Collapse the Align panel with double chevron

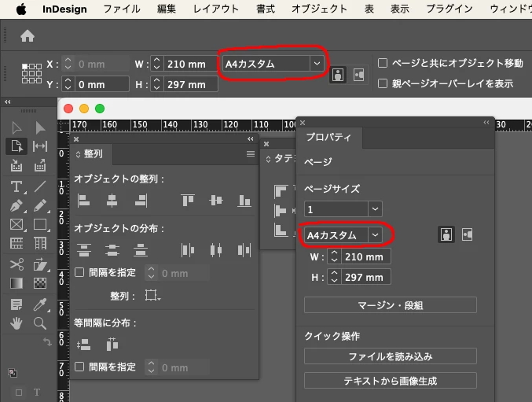[x=251, y=139]
